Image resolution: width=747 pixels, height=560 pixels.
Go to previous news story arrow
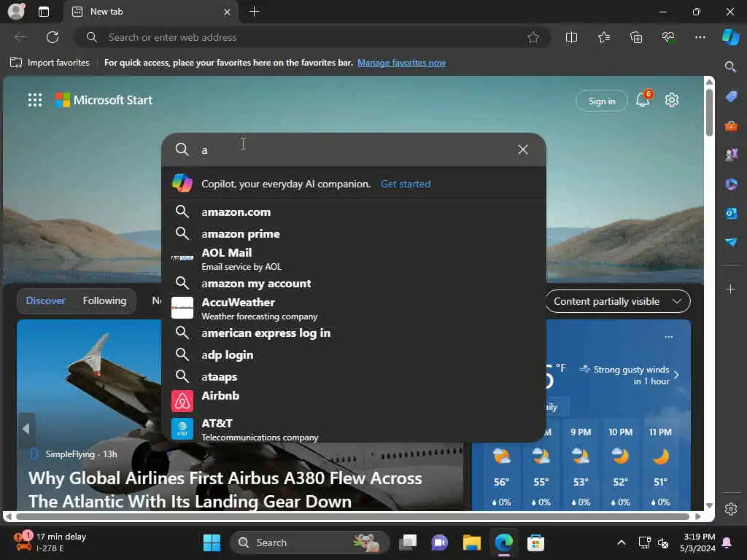[26, 429]
